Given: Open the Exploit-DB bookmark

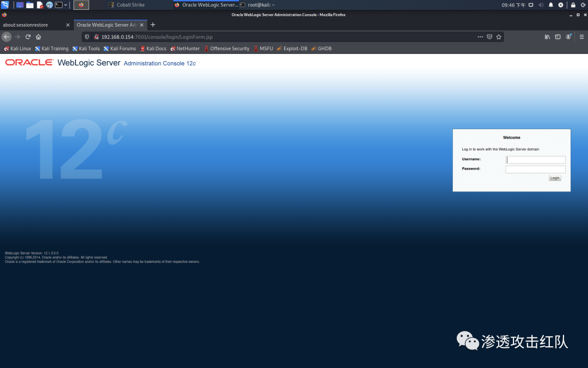Looking at the screenshot, I should (x=292, y=49).
